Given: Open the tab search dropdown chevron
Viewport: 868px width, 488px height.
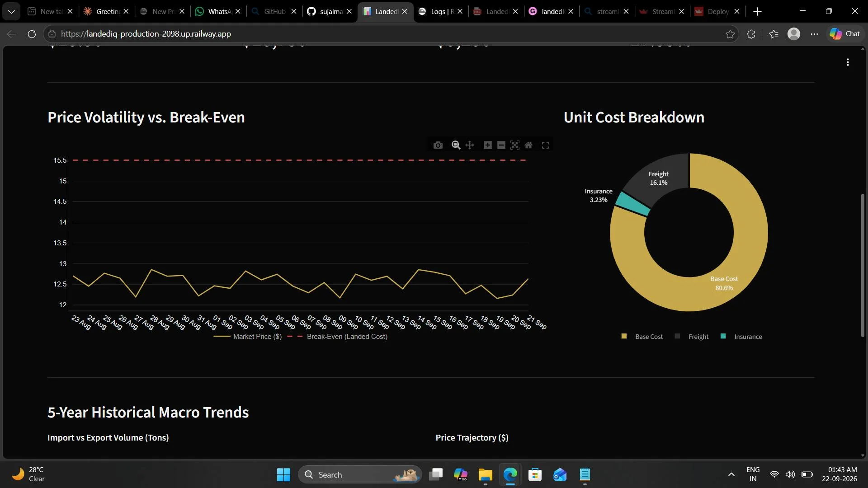Looking at the screenshot, I should (11, 11).
